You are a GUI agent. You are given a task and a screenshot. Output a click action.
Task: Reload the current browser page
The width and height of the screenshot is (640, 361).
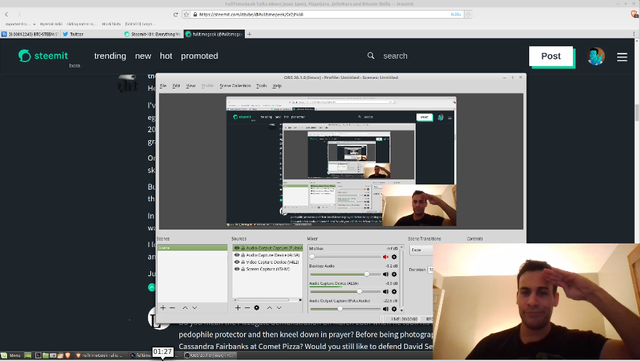[176, 14]
